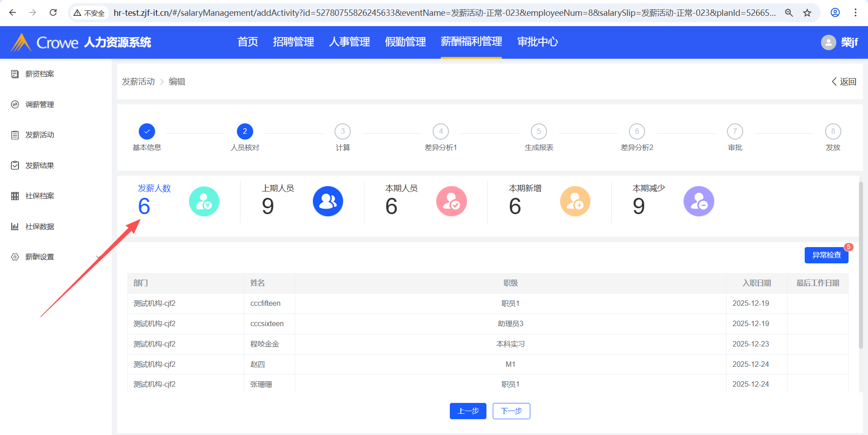Viewport: 868px width, 435px height.
Task: Click the 发薪活动 breadcrumb link
Action: [138, 82]
